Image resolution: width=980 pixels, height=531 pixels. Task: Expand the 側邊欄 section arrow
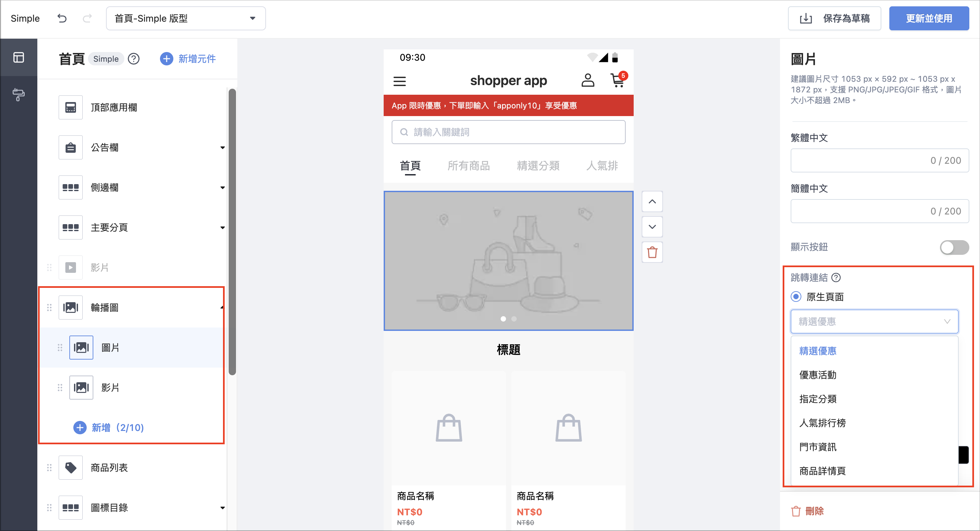(x=223, y=188)
